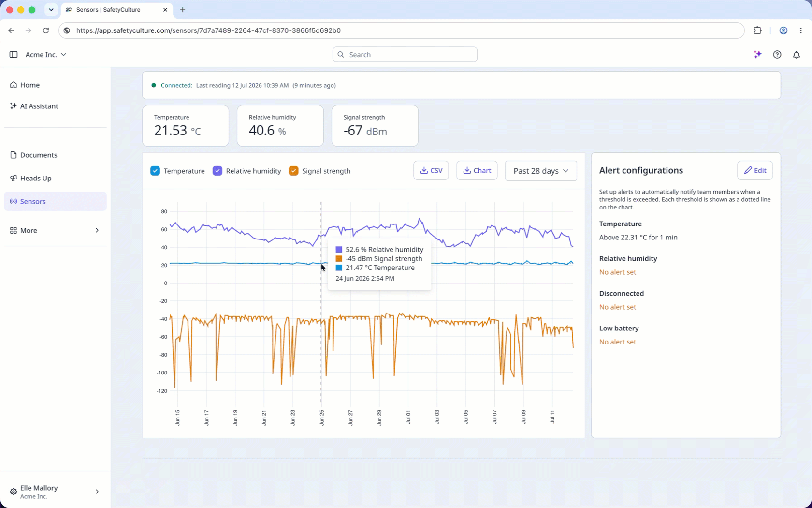Uncheck the Relative humidity series checkbox
812x508 pixels.
pyautogui.click(x=217, y=171)
